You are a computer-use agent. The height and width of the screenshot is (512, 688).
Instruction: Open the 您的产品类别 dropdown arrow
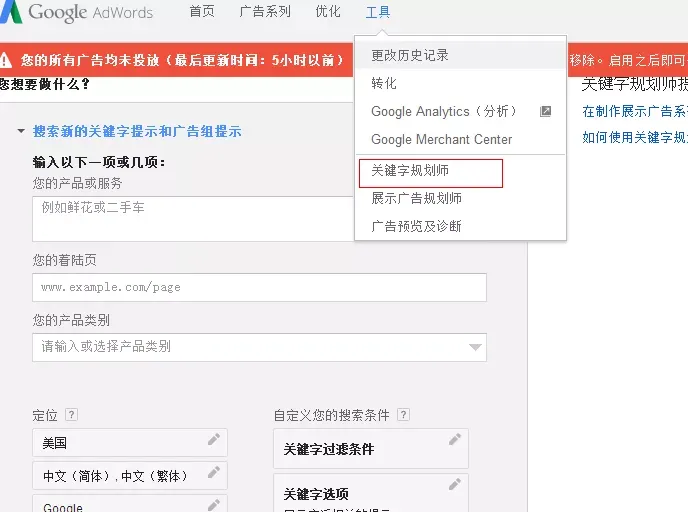475,347
